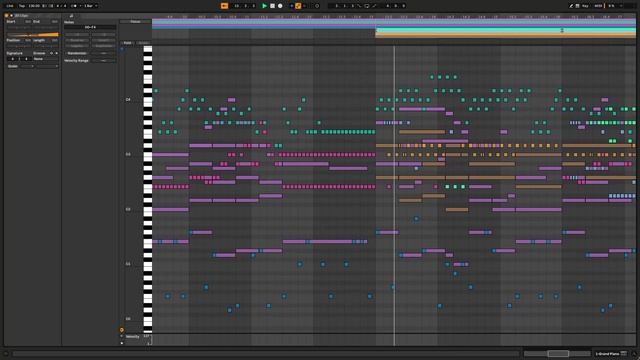The image size is (640, 360).
Task: Click the detail view zoom overview handle
Action: 558,353
